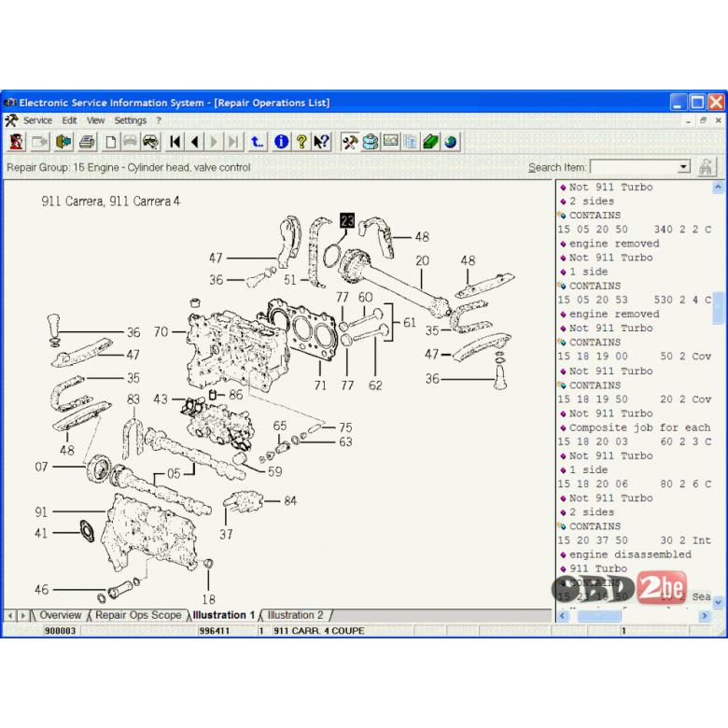Click the tab scroll-left arrow near Overview
The height and width of the screenshot is (728, 728).
tap(10, 616)
